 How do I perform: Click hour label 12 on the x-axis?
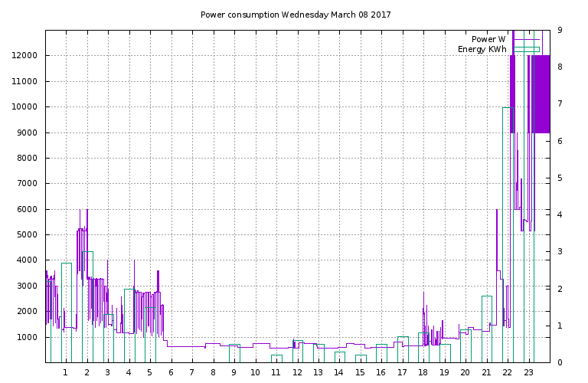(297, 372)
